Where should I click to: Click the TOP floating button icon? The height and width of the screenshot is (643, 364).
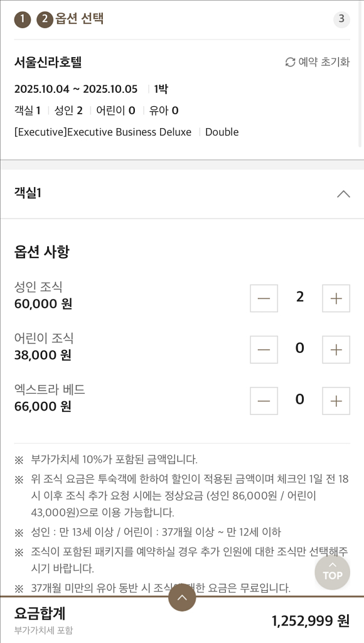point(332,572)
